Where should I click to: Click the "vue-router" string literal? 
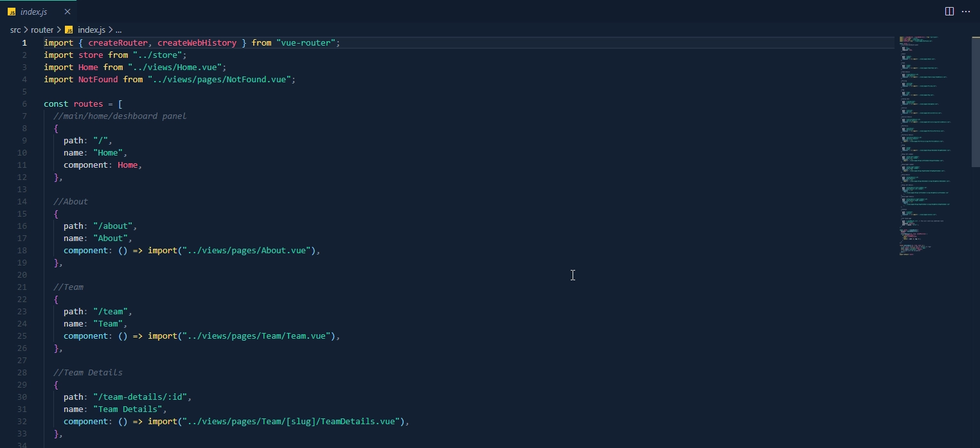[307, 42]
